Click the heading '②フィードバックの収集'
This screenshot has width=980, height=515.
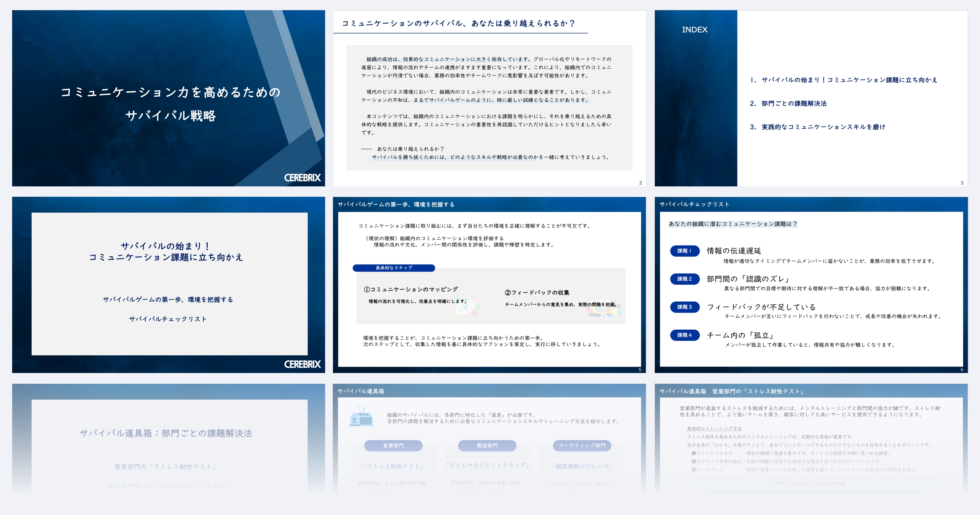point(537,293)
